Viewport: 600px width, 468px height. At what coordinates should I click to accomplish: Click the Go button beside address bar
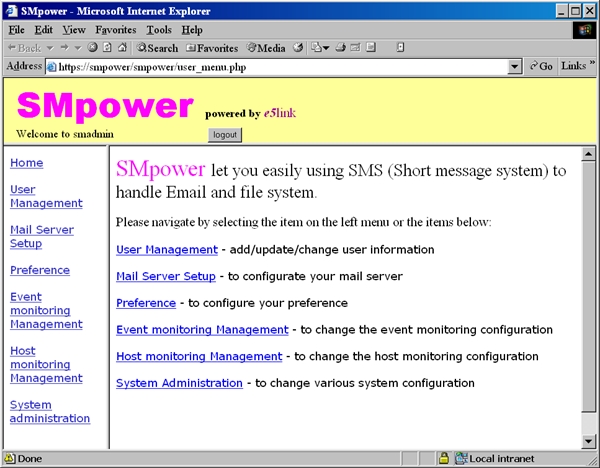pyautogui.click(x=541, y=66)
